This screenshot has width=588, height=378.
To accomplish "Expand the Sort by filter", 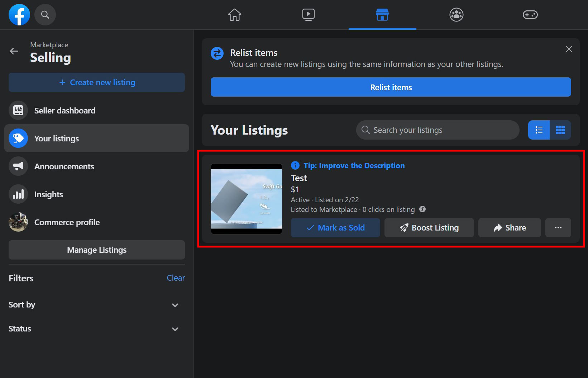I will [x=175, y=305].
